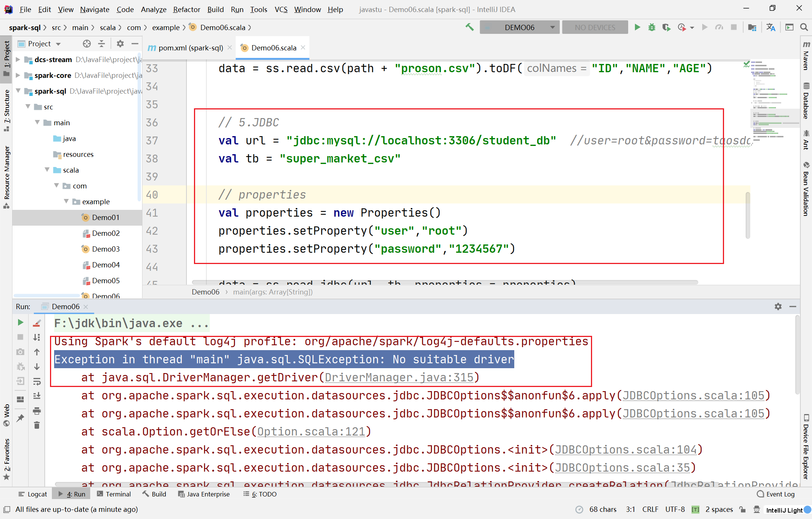Image resolution: width=812 pixels, height=519 pixels.
Task: Click the editor horizontal scrollbar
Action: (445, 282)
